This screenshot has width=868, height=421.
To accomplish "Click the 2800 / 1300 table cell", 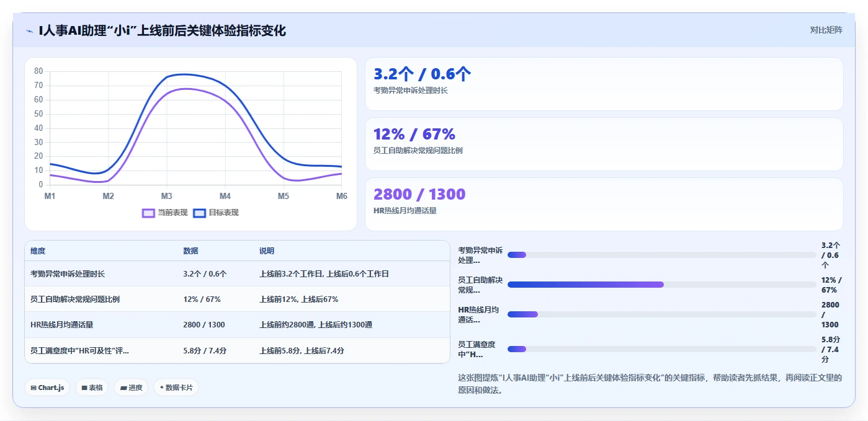I will (204, 325).
